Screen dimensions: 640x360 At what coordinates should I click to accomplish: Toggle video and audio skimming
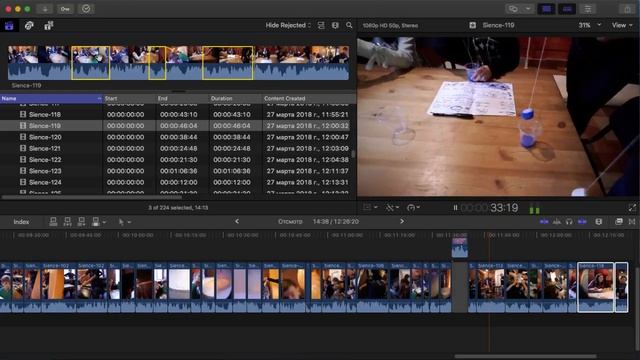tap(544, 222)
